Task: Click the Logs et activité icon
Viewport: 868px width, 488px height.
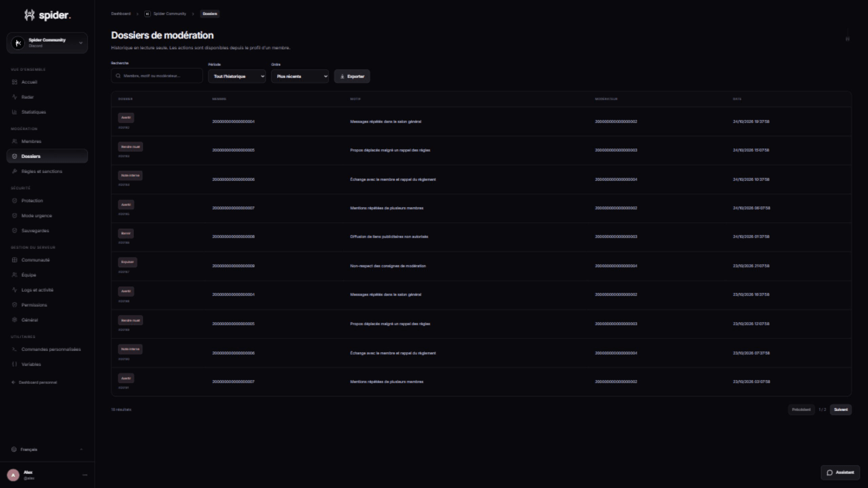Action: [x=14, y=290]
